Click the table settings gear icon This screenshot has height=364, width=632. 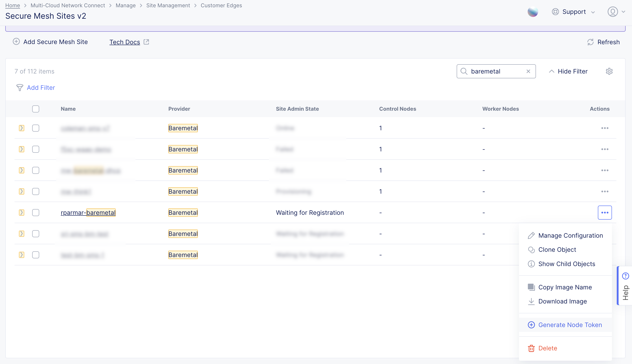tap(609, 71)
